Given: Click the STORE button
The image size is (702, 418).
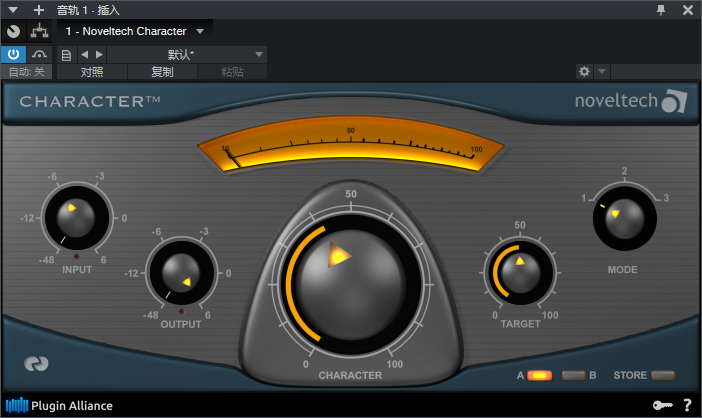Looking at the screenshot, I should pos(663,375).
